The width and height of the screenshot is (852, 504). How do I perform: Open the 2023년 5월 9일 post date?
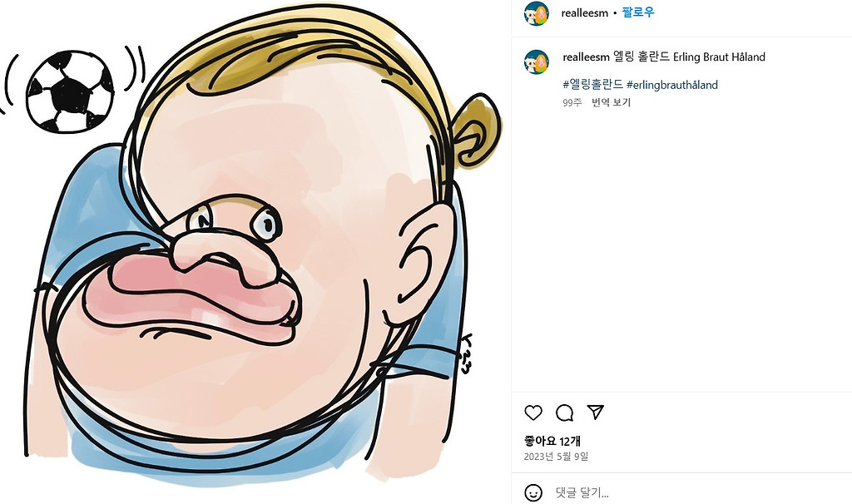point(556,457)
